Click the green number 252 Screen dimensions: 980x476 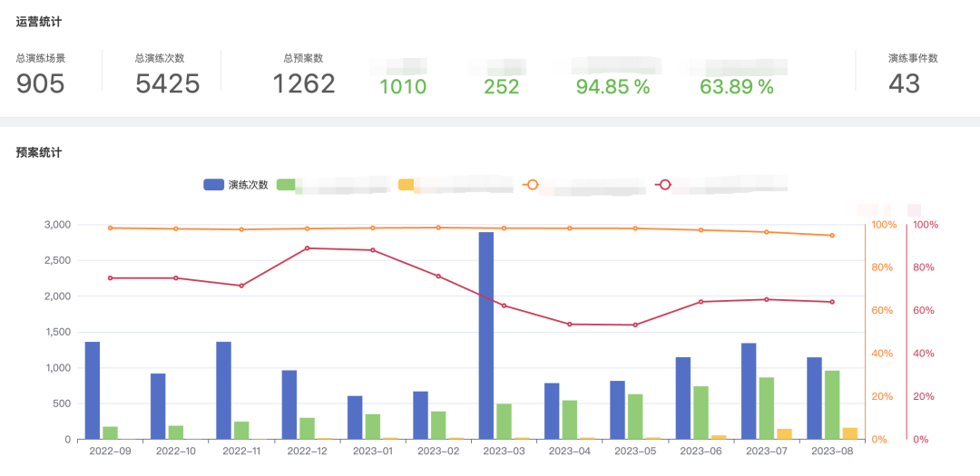point(502,87)
